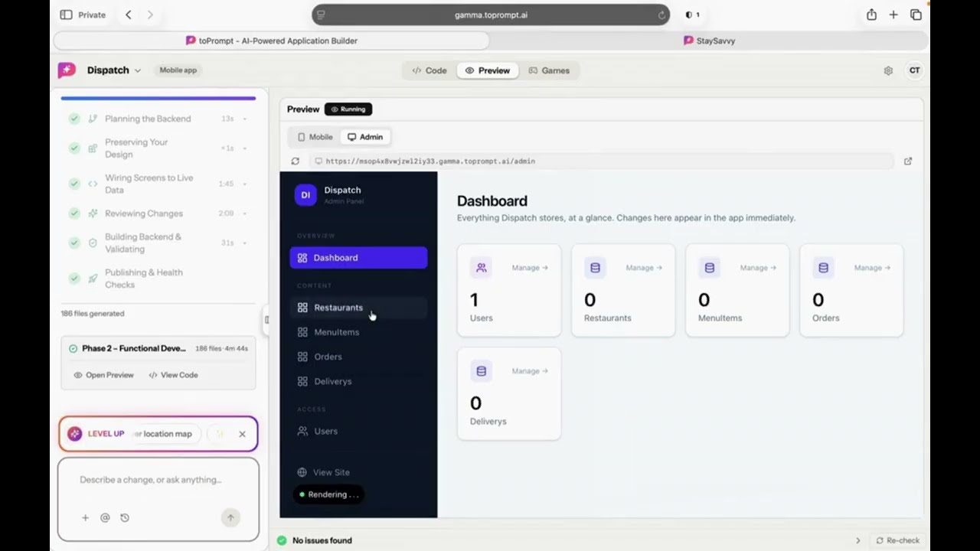Click the Deliverys card database icon
Image resolution: width=980 pixels, height=551 pixels.
(481, 371)
